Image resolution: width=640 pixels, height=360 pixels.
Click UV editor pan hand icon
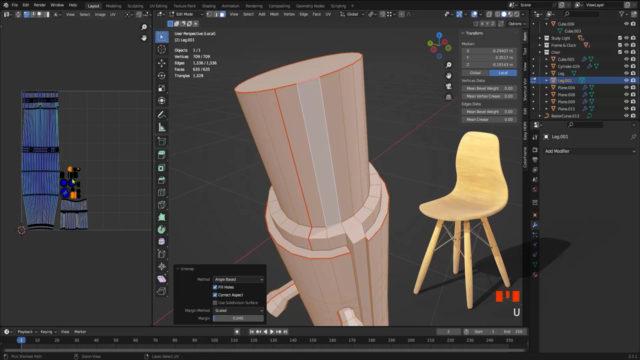coord(144,38)
